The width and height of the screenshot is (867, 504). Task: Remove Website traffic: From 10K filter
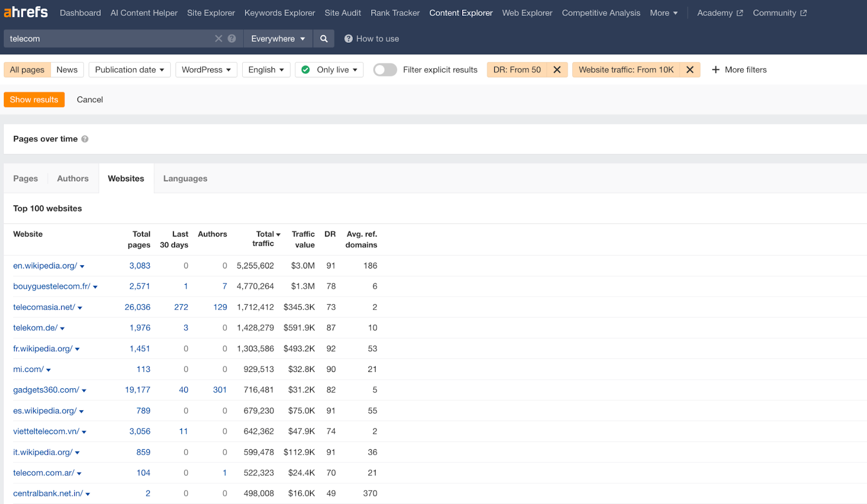pos(690,70)
